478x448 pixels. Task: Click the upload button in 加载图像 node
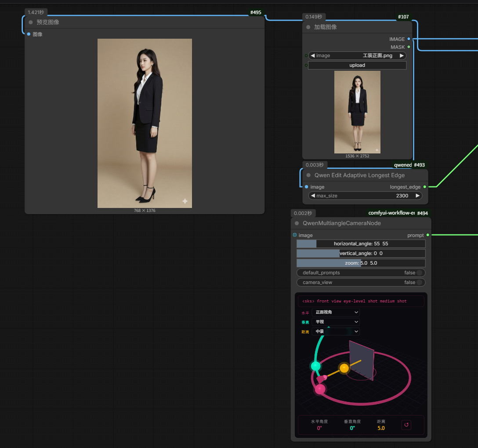click(x=357, y=65)
